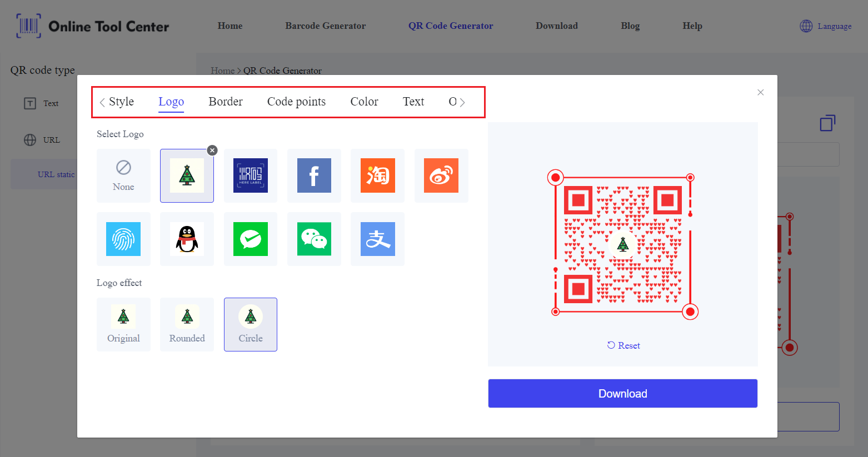Show previous tabs with left chevron
This screenshot has height=457, width=868.
102,102
